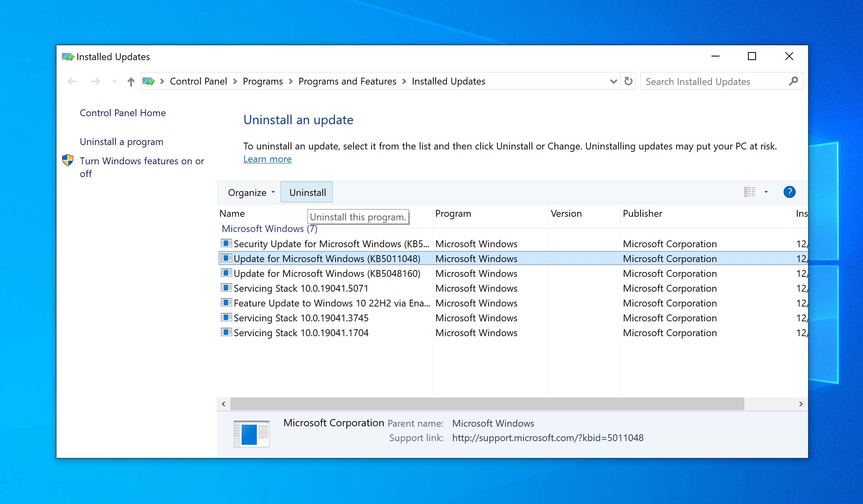Screen dimensions: 863x504
Task: Open Turn Windows features on or off
Action: click(142, 167)
